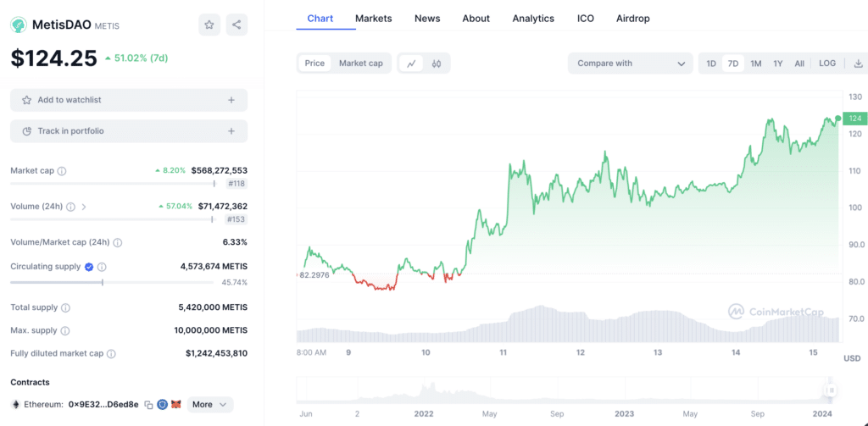868x426 pixels.
Task: Switch to candlestick chart view icon
Action: 437,63
